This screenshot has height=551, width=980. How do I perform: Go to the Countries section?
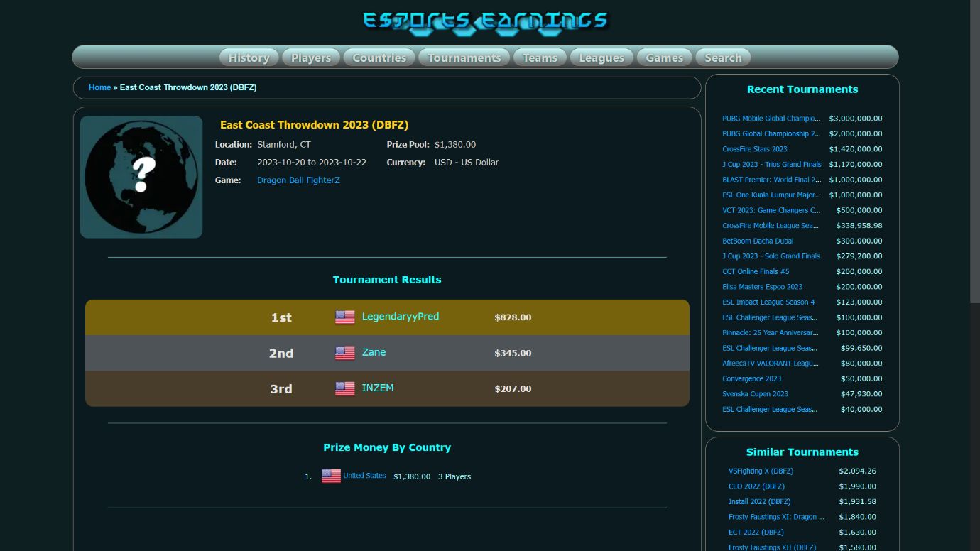pos(379,58)
